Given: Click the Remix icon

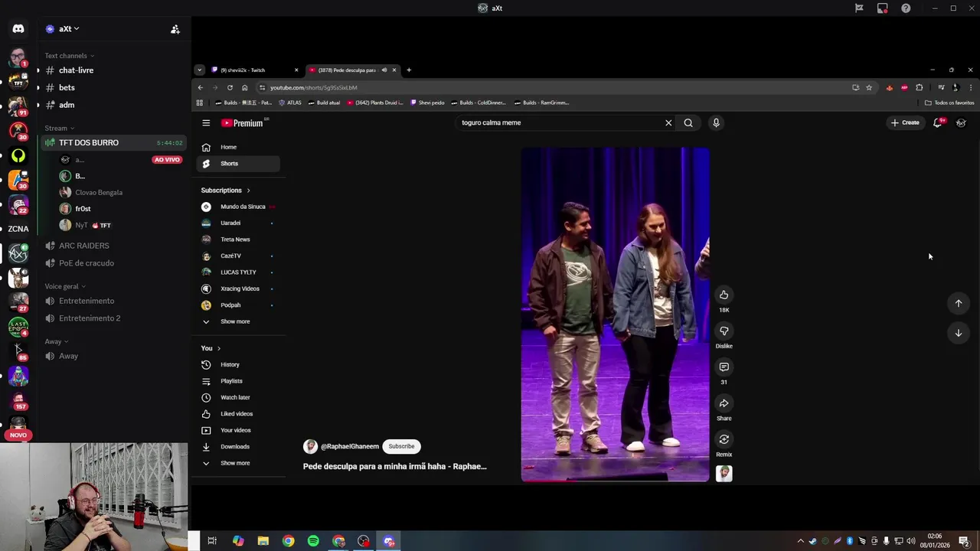Looking at the screenshot, I should point(724,439).
